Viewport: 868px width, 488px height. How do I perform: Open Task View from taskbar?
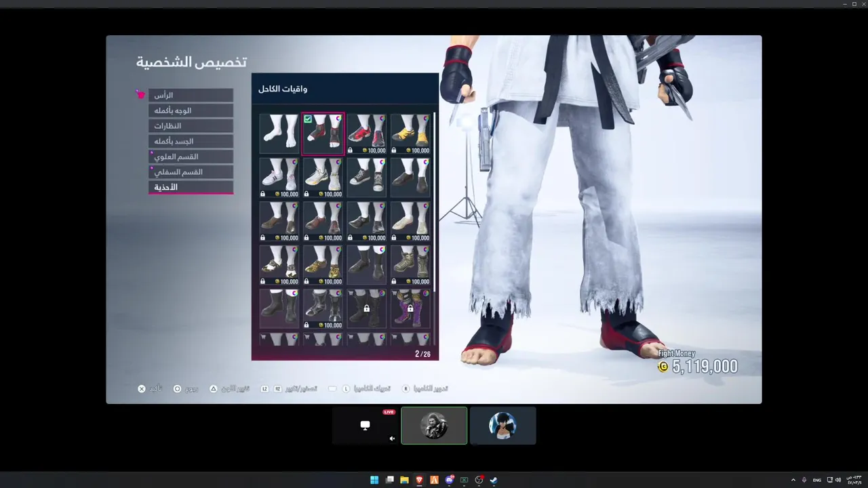389,480
